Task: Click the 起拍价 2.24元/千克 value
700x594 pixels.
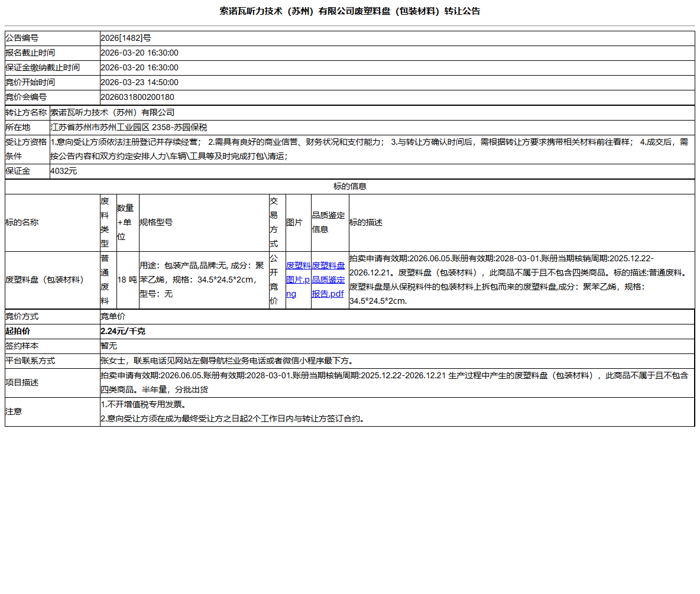Action: click(x=121, y=331)
